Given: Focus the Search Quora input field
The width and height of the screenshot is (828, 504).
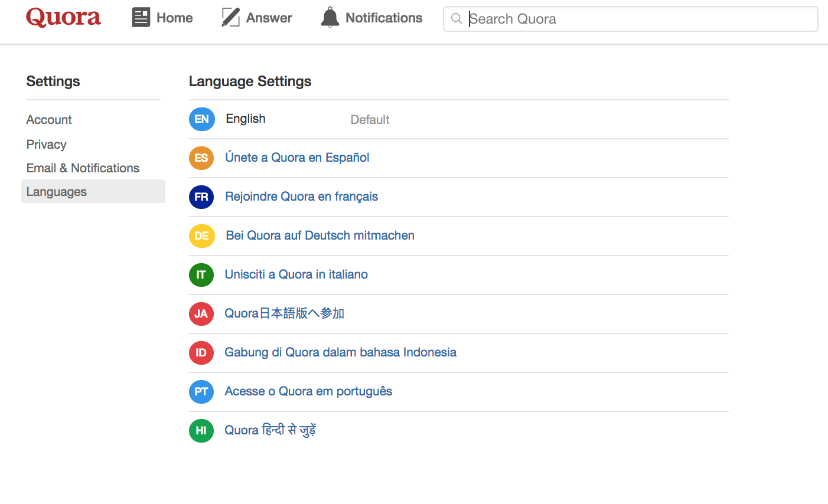Looking at the screenshot, I should click(631, 19).
